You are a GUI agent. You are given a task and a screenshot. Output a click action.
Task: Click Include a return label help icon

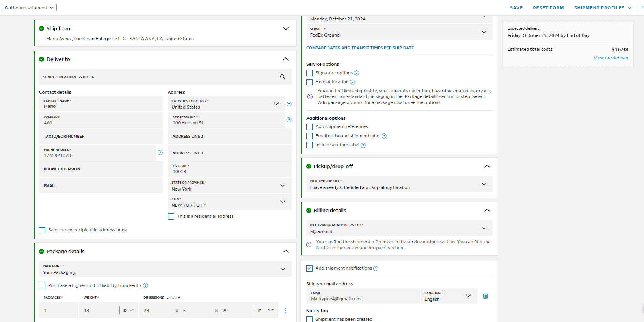click(363, 145)
